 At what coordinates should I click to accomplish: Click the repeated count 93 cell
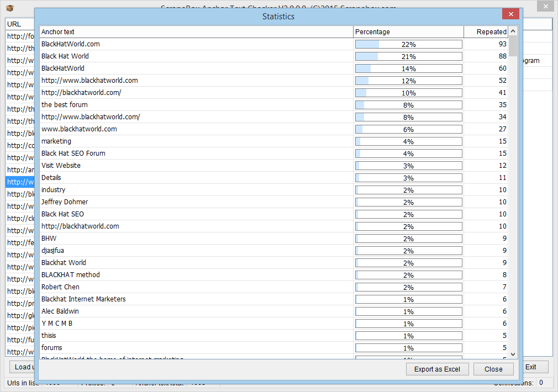pyautogui.click(x=486, y=44)
